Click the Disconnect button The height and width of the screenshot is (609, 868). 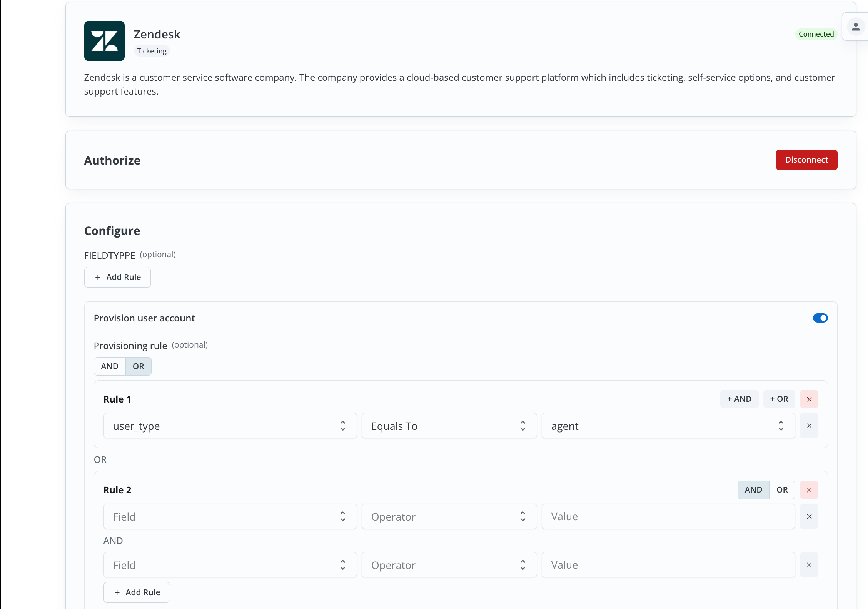pyautogui.click(x=806, y=160)
